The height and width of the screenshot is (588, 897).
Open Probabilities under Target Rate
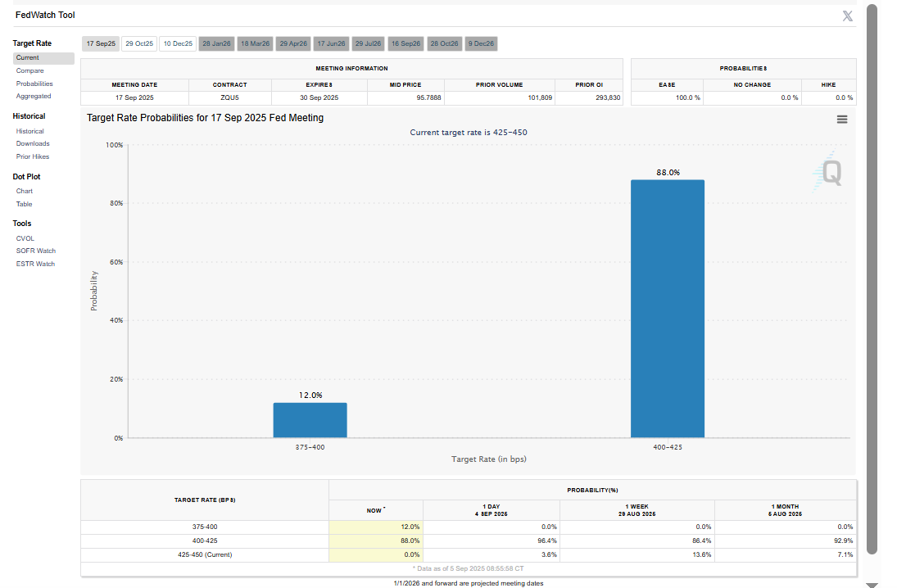(x=34, y=84)
